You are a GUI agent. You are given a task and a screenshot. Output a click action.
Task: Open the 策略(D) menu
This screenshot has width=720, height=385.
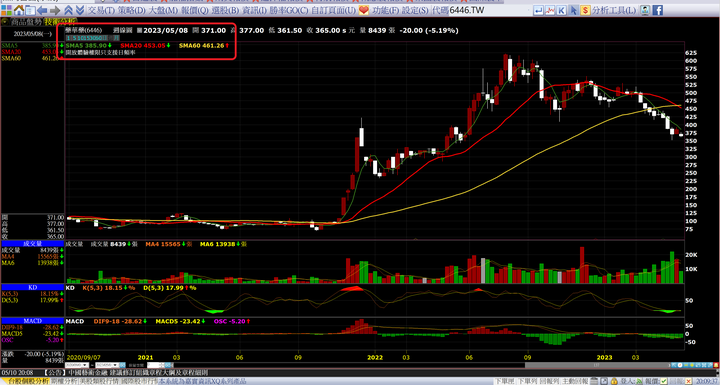point(131,10)
